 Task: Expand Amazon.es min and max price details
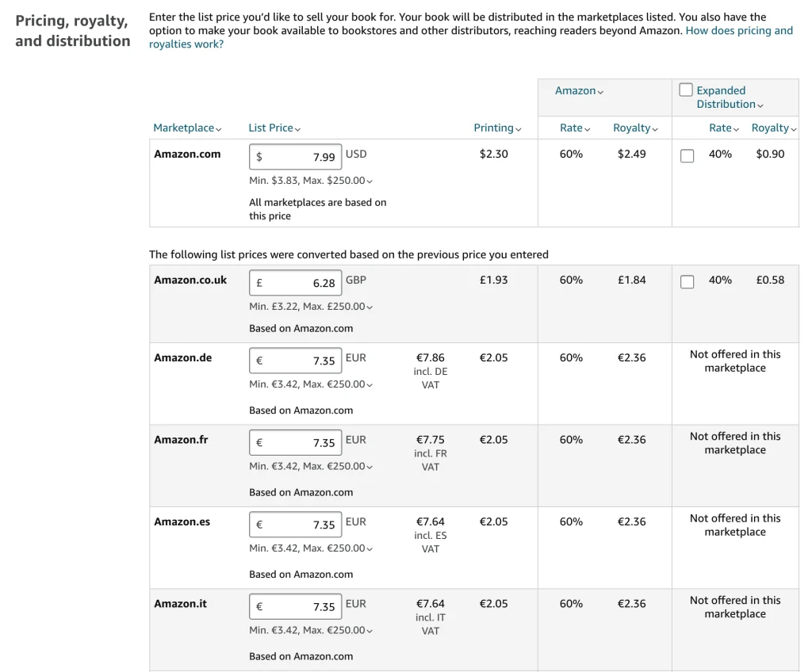(x=311, y=548)
